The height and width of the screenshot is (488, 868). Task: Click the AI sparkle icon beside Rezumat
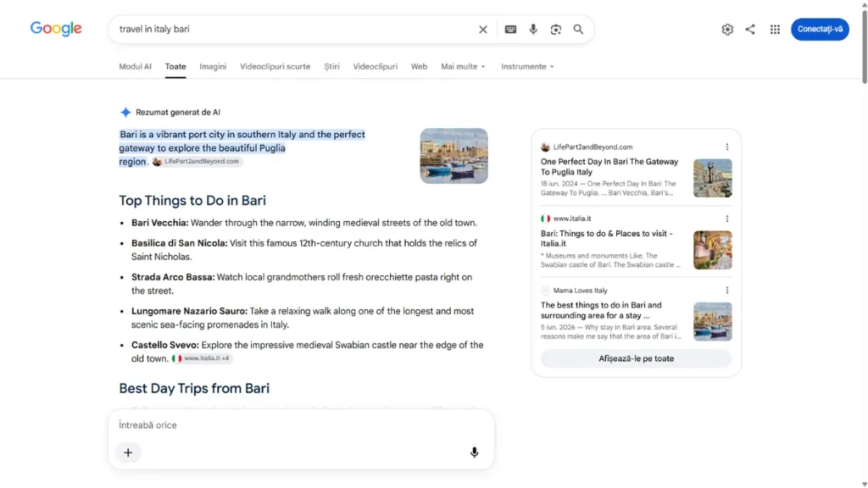click(125, 113)
